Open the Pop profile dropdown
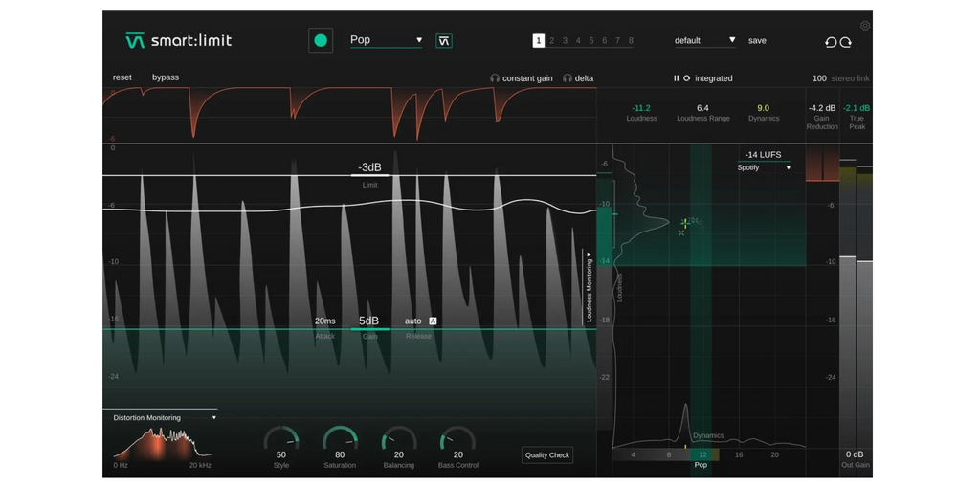The height and width of the screenshot is (487, 980). pos(387,40)
